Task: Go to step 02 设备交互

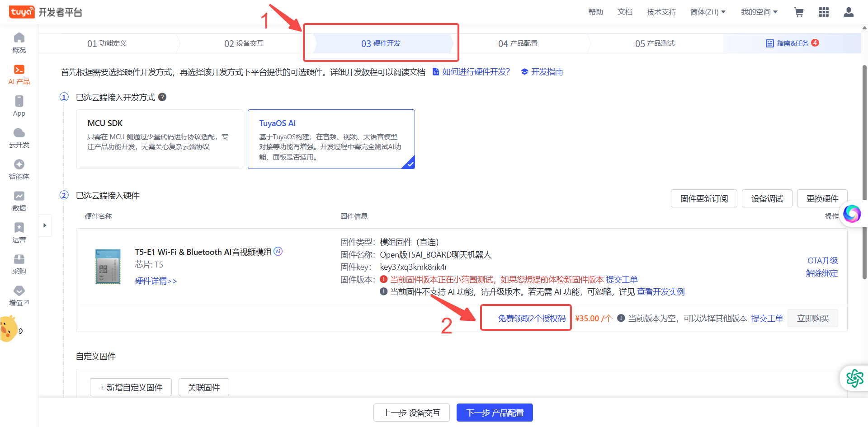Action: (244, 43)
